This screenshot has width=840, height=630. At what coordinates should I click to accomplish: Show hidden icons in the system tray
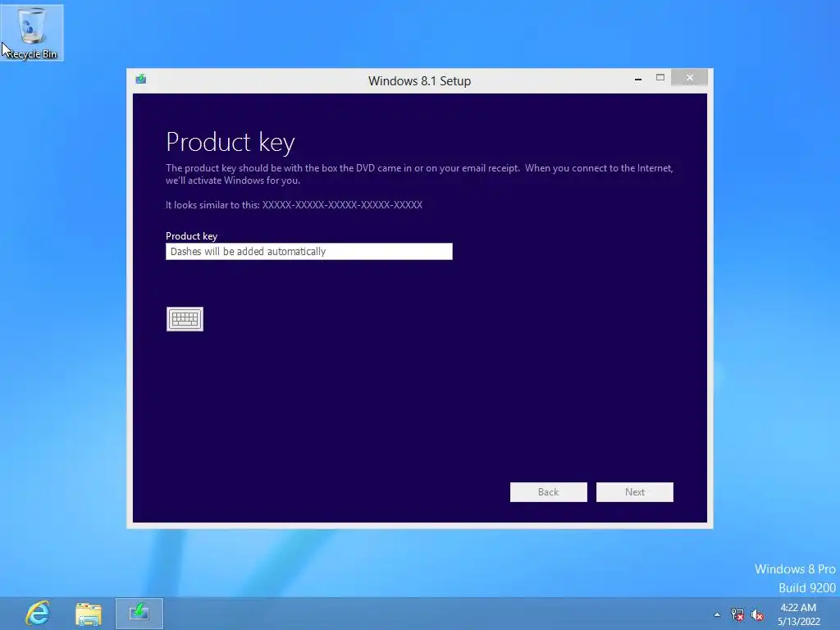[x=717, y=614]
